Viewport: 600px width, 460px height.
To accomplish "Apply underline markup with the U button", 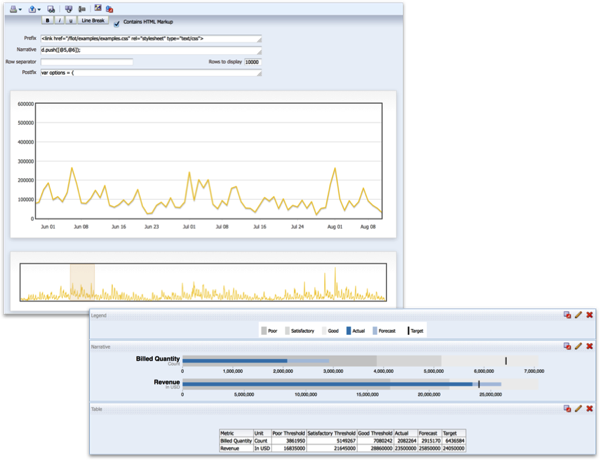I will point(71,21).
